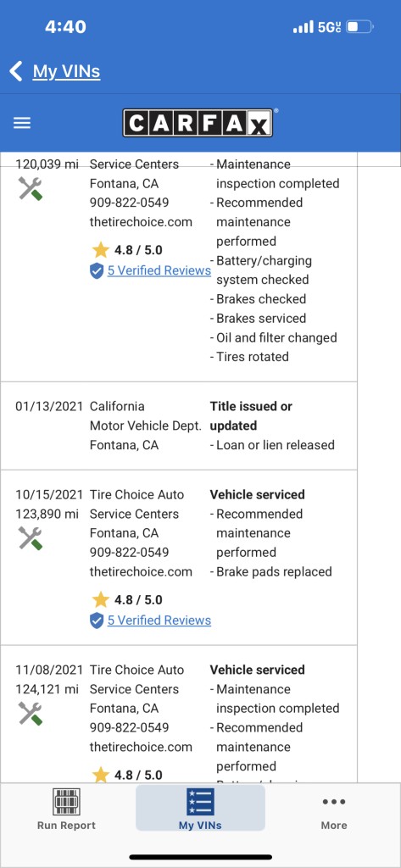Go back via My VINs link

click(x=66, y=71)
